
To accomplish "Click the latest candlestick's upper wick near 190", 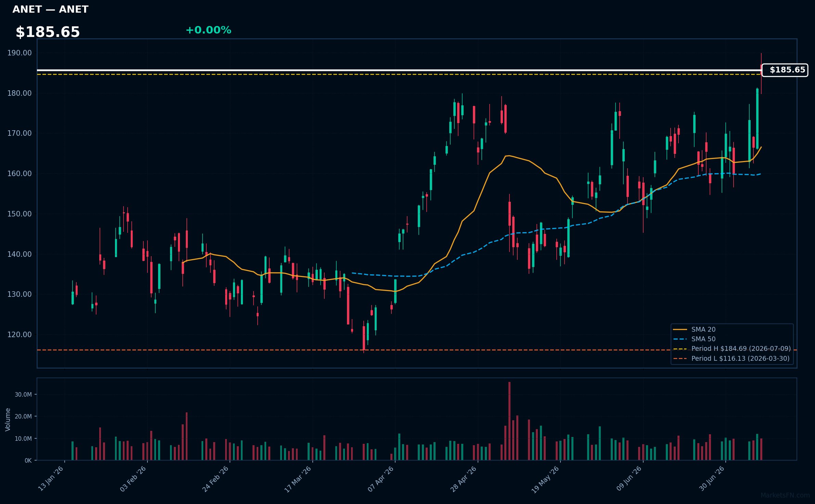I will 761,58.
